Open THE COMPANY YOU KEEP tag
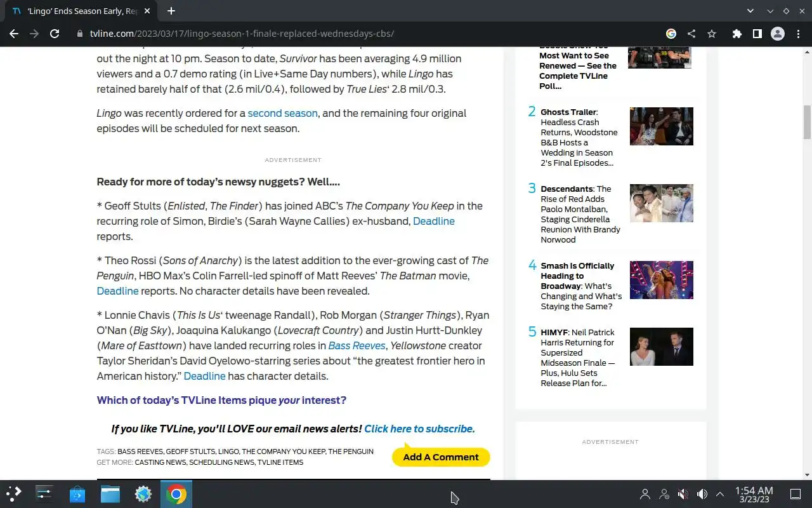This screenshot has width=812, height=508. pos(284,451)
